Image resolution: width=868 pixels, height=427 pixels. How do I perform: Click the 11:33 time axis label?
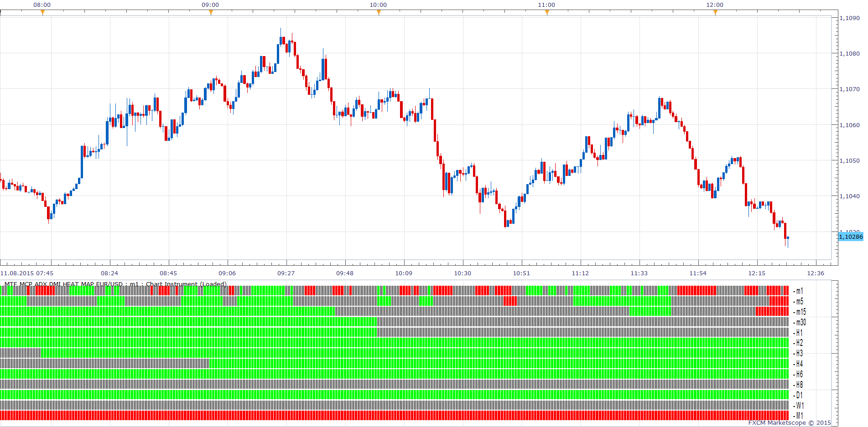[x=639, y=273]
